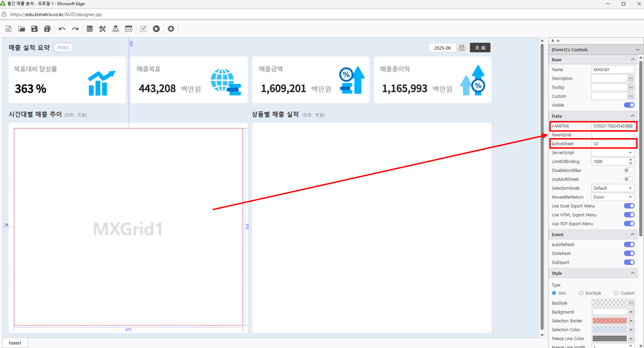Image resolution: width=644 pixels, height=348 pixels.
Task: Run the report preview play button
Action: click(x=156, y=29)
